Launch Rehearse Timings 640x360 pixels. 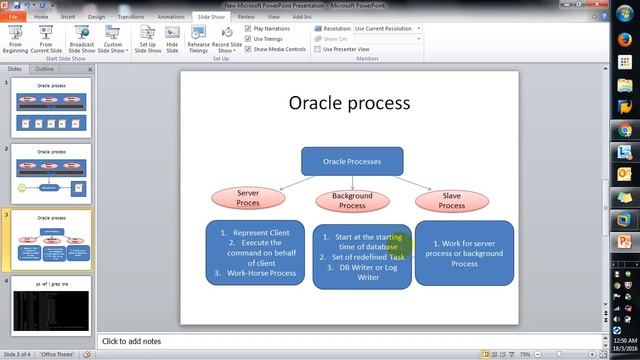pyautogui.click(x=198, y=39)
